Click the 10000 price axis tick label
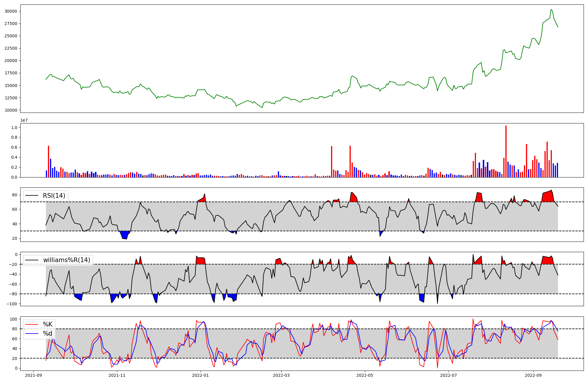Image resolution: width=588 pixels, height=382 pixels. 11,110
